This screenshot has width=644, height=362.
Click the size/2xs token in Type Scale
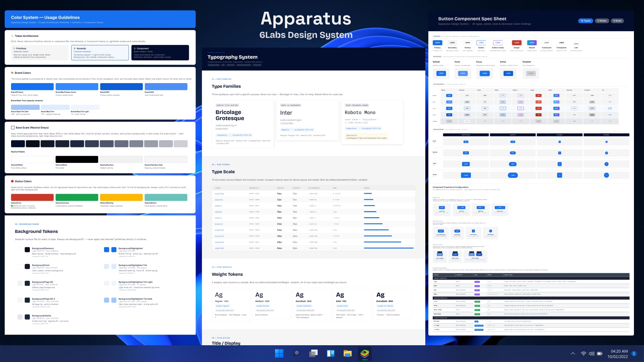(x=219, y=194)
